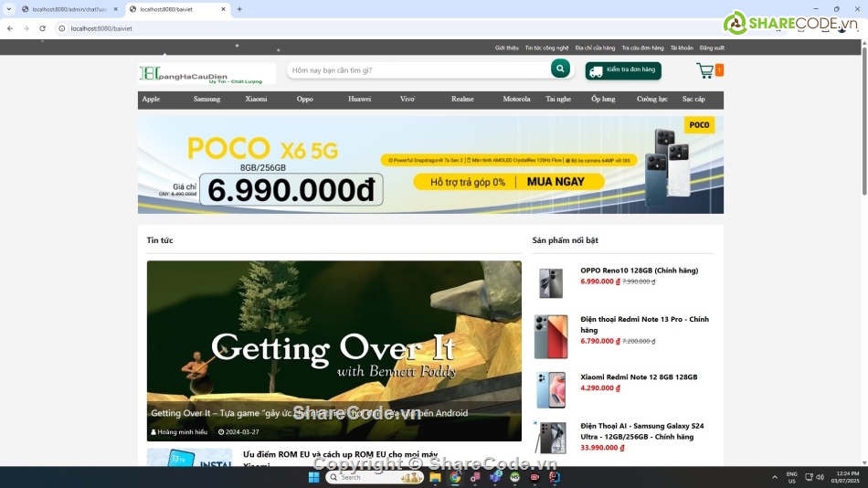Open Địa chỉ cửa hàng link

point(595,48)
